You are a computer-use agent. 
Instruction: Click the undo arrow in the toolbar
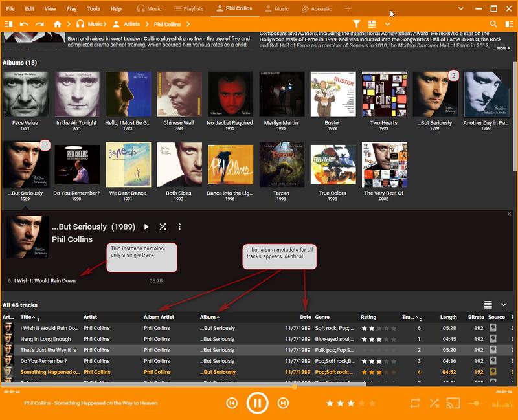coord(24,24)
